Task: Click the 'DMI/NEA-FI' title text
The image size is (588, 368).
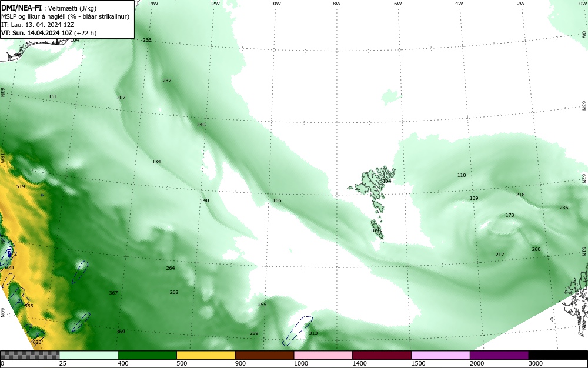Action: point(21,8)
